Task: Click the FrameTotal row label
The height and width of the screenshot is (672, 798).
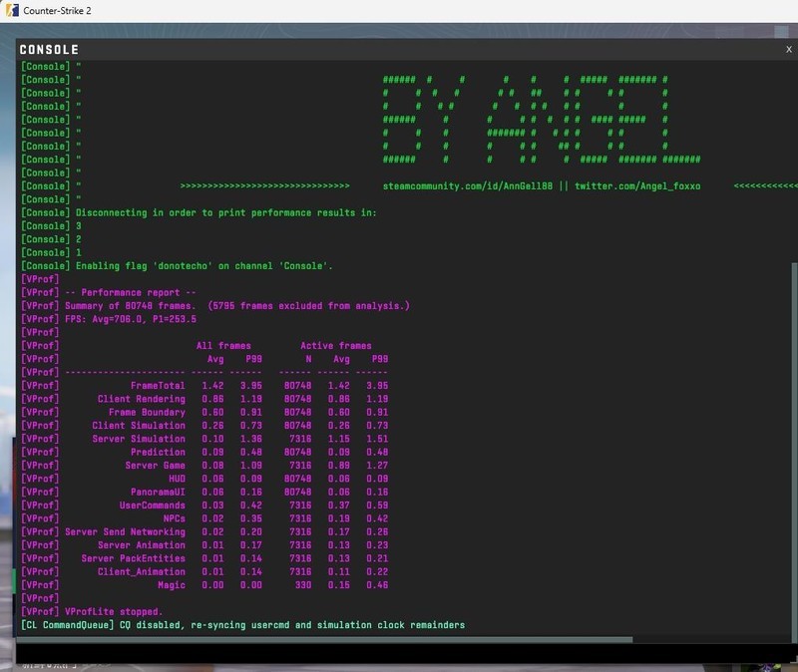Action: pyautogui.click(x=158, y=386)
